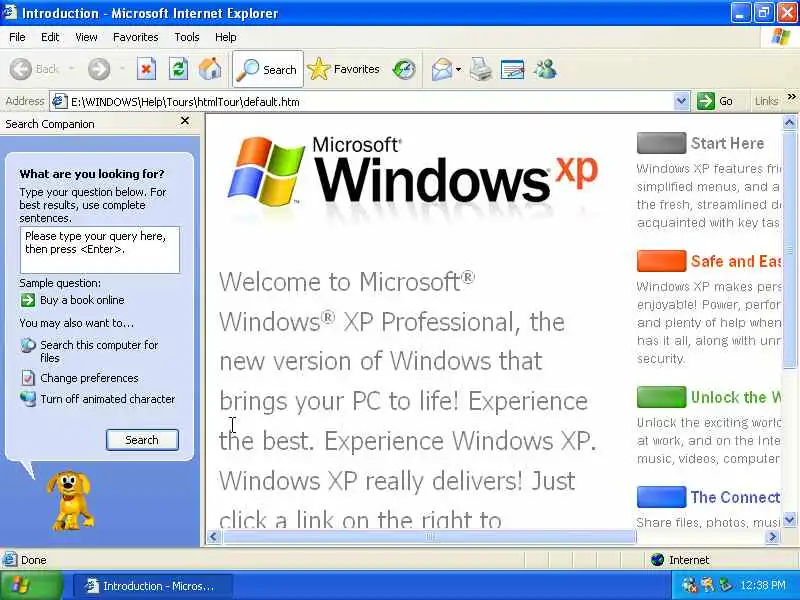Click the green Unlock the World button
The height and width of the screenshot is (600, 800).
click(661, 397)
